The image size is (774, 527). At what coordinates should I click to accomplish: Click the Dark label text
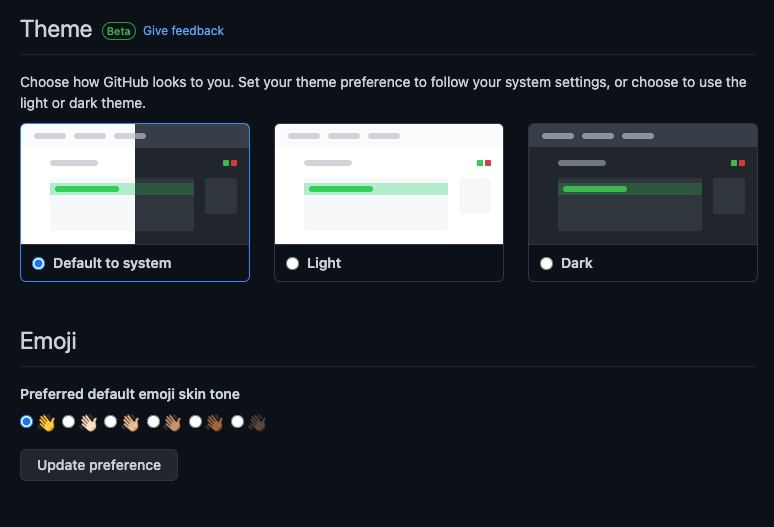pos(577,264)
